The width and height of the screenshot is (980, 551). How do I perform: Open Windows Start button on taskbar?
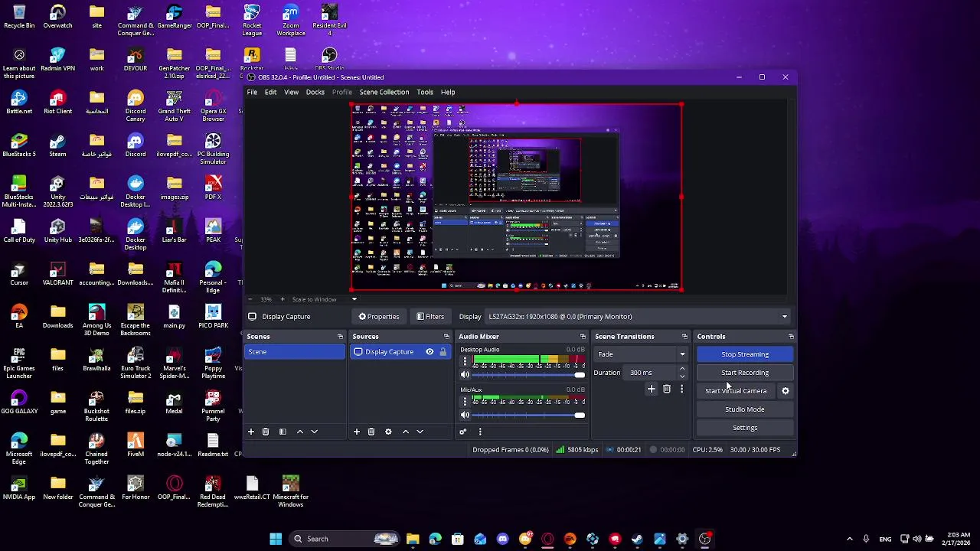(x=276, y=539)
